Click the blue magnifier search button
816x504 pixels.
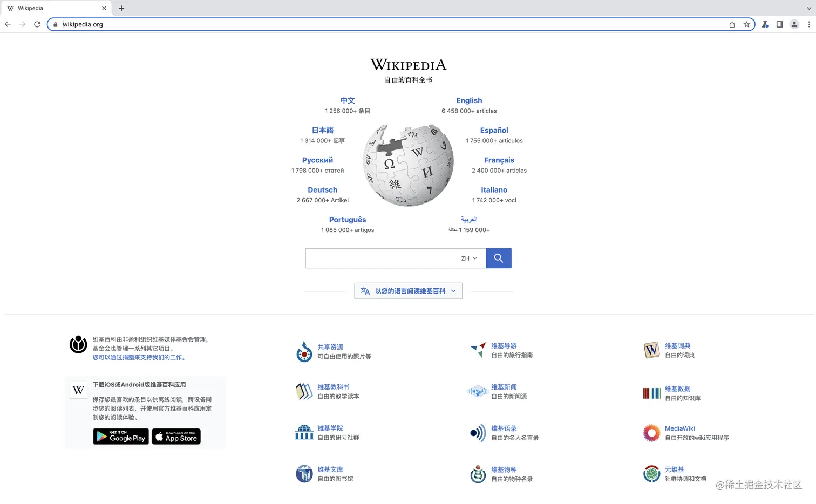(x=498, y=258)
